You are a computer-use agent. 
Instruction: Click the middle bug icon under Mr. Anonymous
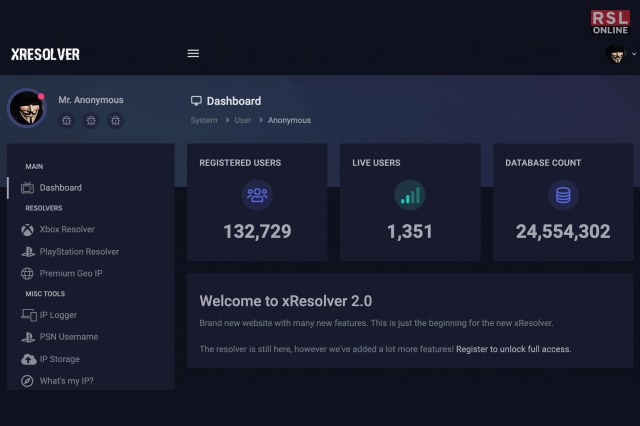pos(91,120)
